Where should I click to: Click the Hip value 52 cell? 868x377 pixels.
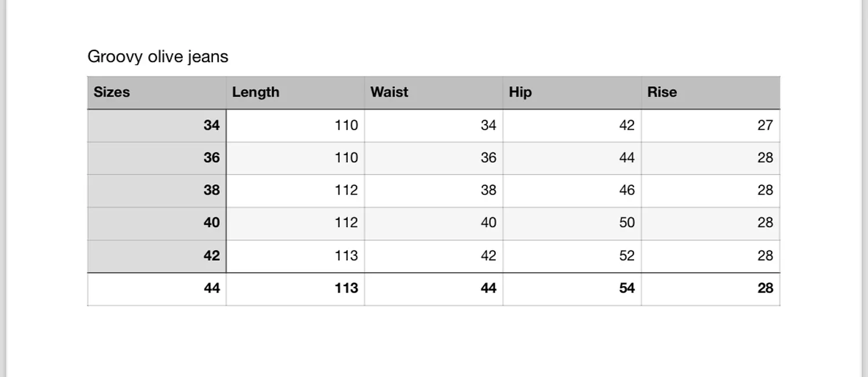[x=572, y=256]
